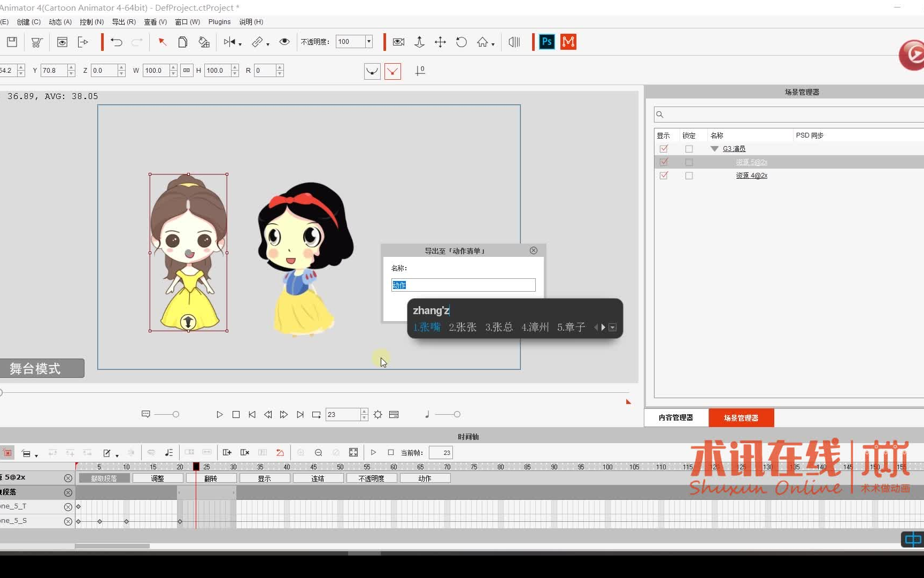This screenshot has height=578, width=924.
Task: Open the 控制 (N) menu
Action: [x=92, y=22]
